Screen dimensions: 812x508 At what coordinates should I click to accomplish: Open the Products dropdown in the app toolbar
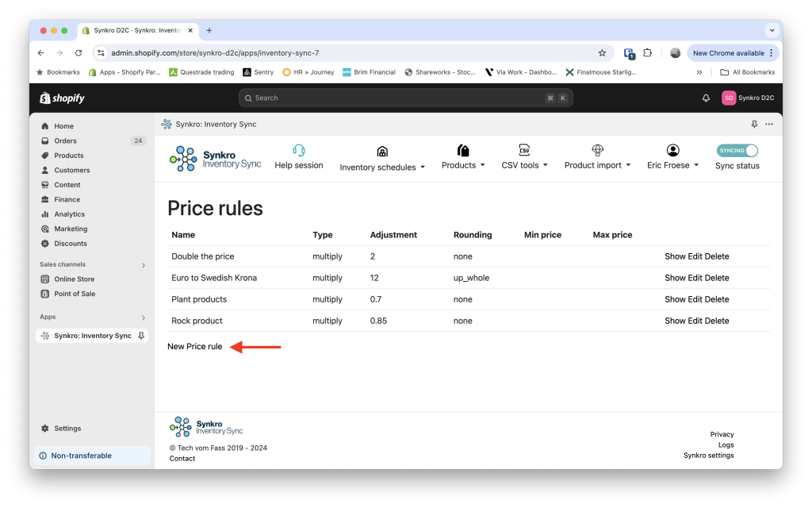coord(463,167)
